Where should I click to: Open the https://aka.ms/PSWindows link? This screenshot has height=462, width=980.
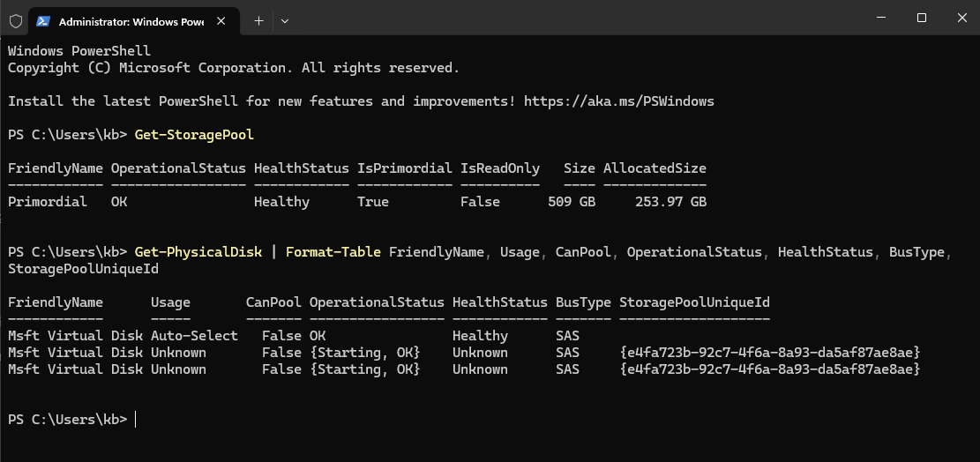[618, 101]
